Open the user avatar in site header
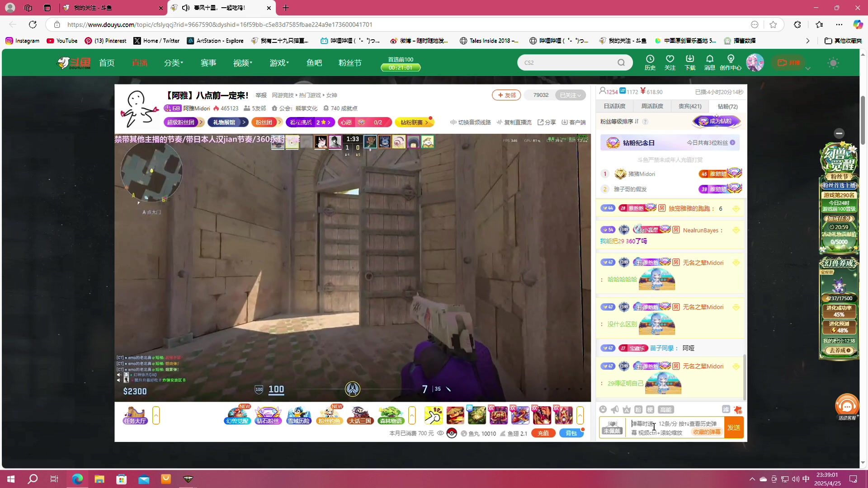868x488 pixels. coord(755,62)
